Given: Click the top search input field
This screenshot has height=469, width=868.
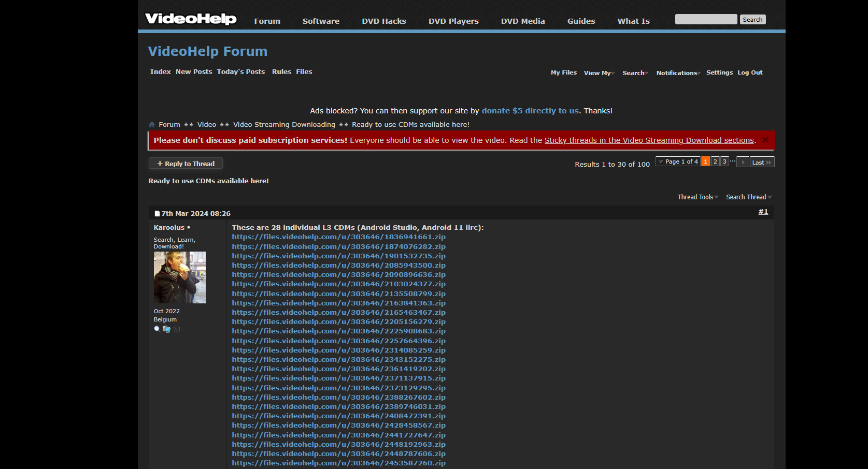Looking at the screenshot, I should [x=706, y=20].
